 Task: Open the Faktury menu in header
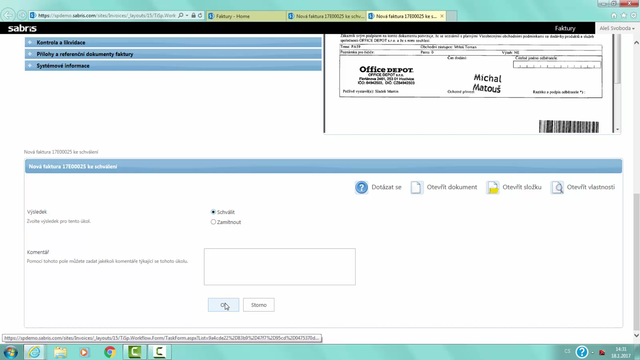[565, 28]
